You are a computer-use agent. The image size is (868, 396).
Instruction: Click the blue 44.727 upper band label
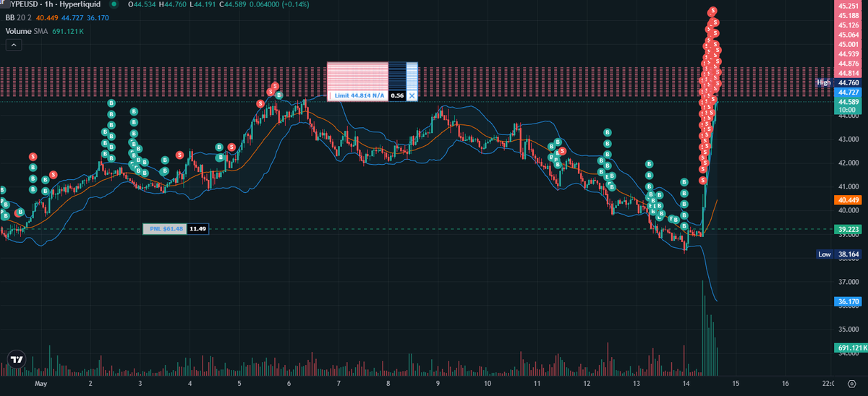pyautogui.click(x=848, y=92)
